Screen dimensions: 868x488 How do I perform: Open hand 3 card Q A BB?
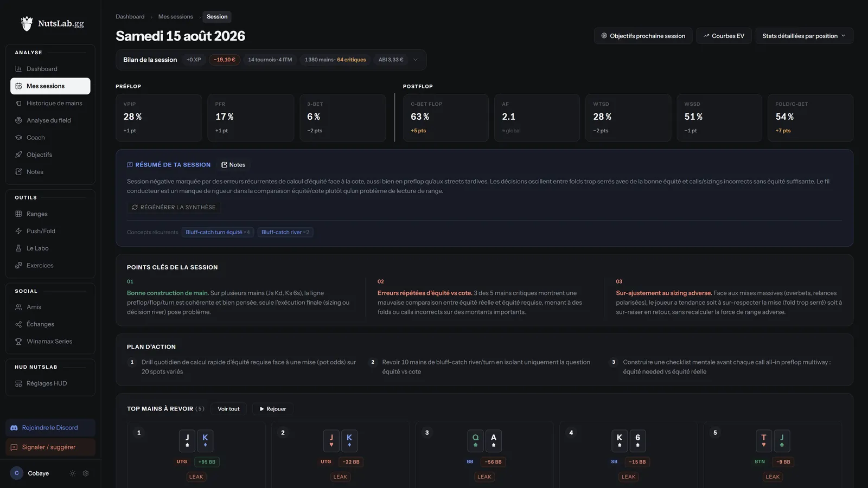coord(484,454)
